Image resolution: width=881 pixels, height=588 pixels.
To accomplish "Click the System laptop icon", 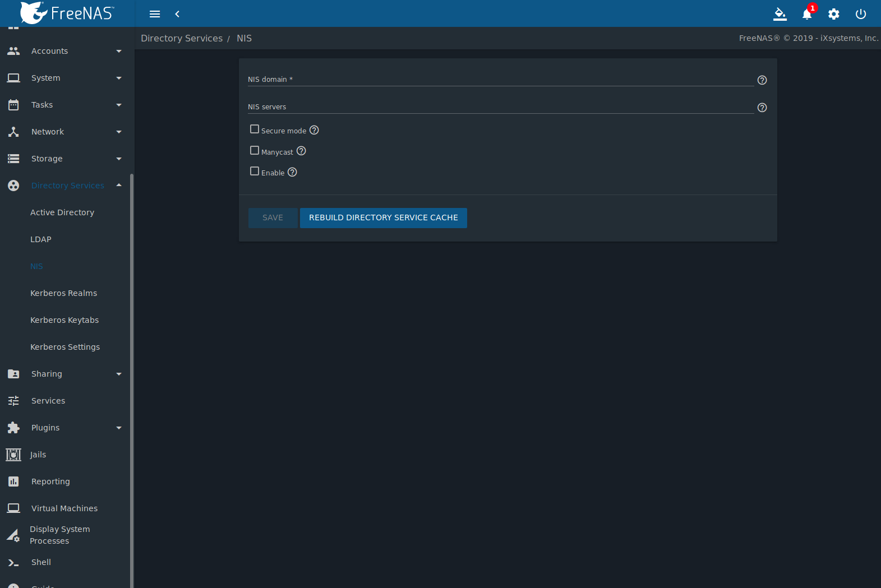I will pyautogui.click(x=13, y=78).
